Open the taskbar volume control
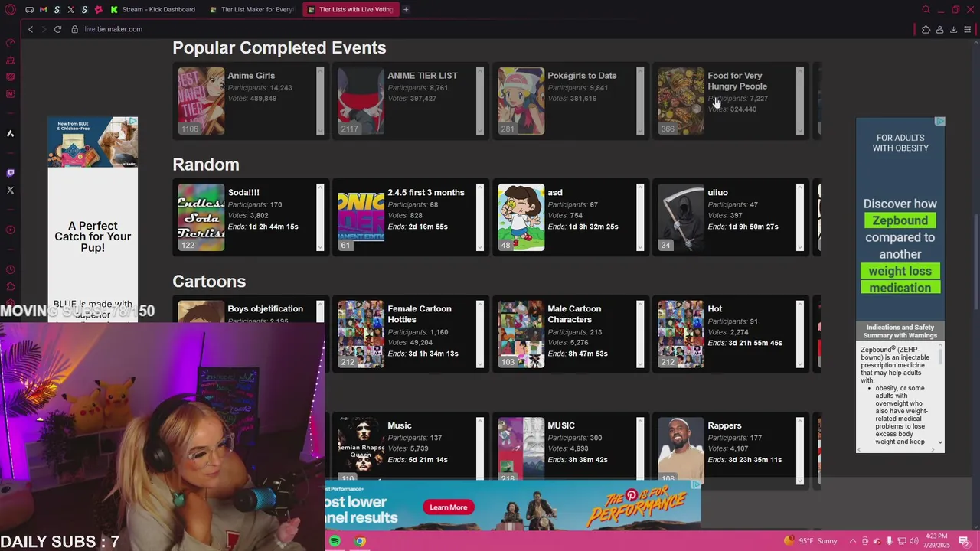Screen dimensions: 980x551 pos(913,541)
